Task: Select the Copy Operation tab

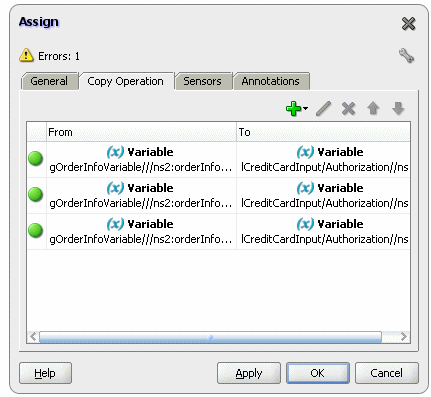Action: pyautogui.click(x=126, y=81)
